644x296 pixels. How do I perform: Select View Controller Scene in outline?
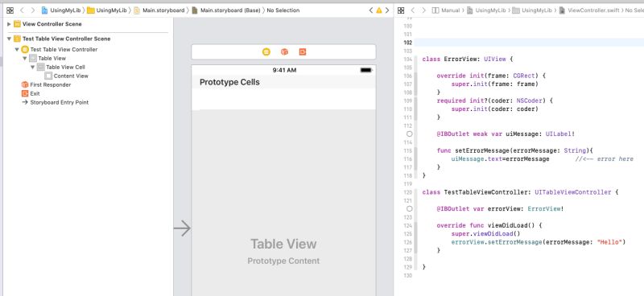coord(52,24)
